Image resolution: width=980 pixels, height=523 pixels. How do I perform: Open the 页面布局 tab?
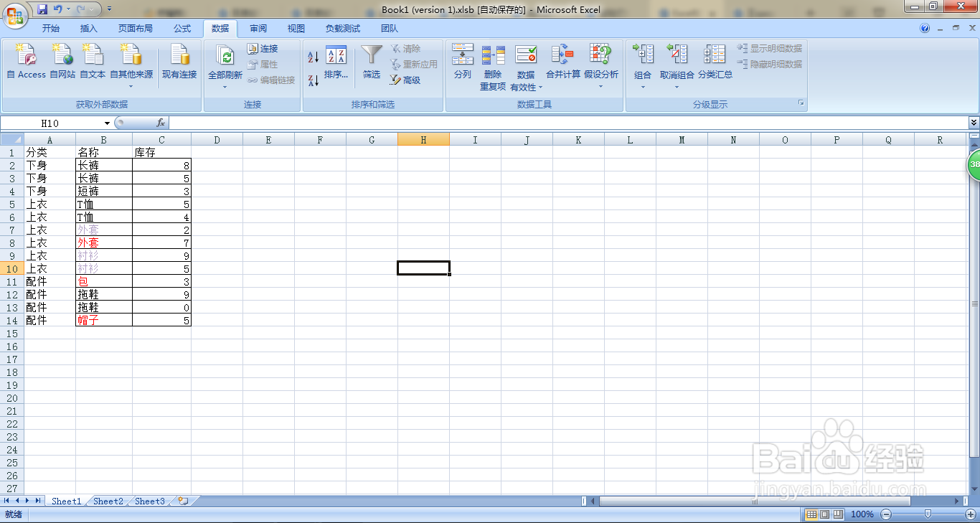(x=136, y=29)
